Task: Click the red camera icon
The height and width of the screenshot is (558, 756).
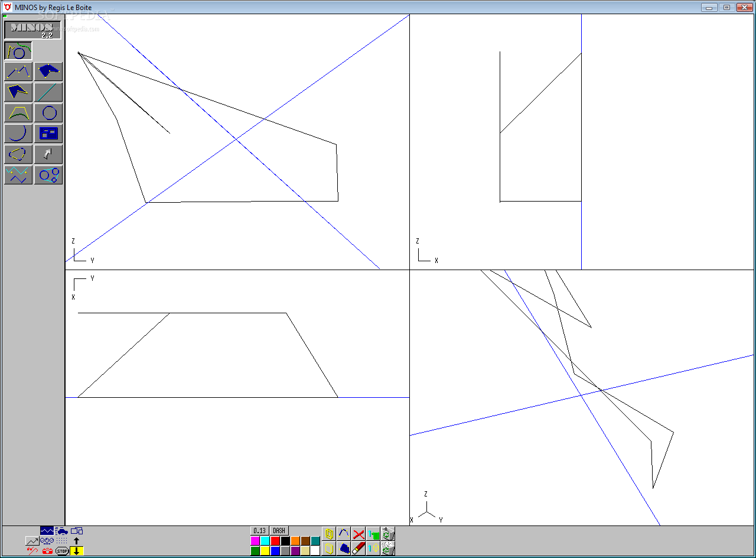Action: point(47,551)
